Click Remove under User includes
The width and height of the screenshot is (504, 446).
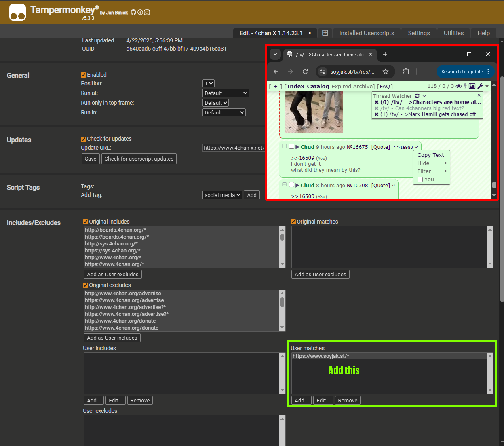coord(140,400)
